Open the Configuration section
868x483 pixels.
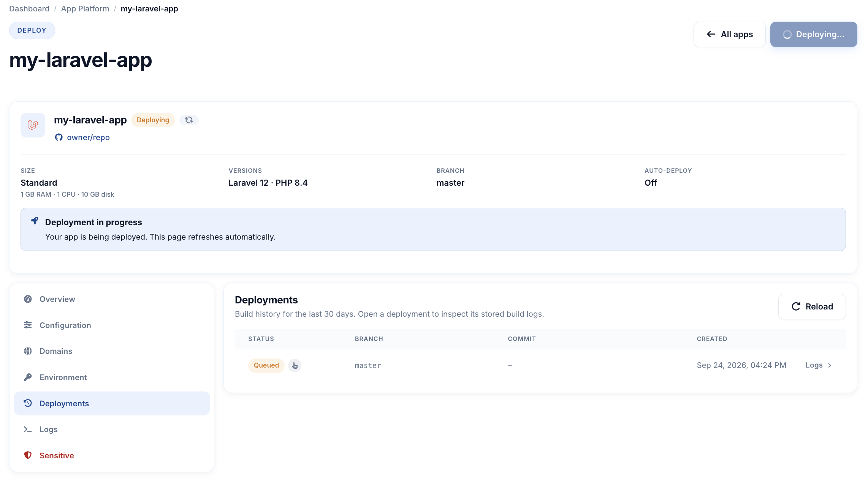[112, 325]
